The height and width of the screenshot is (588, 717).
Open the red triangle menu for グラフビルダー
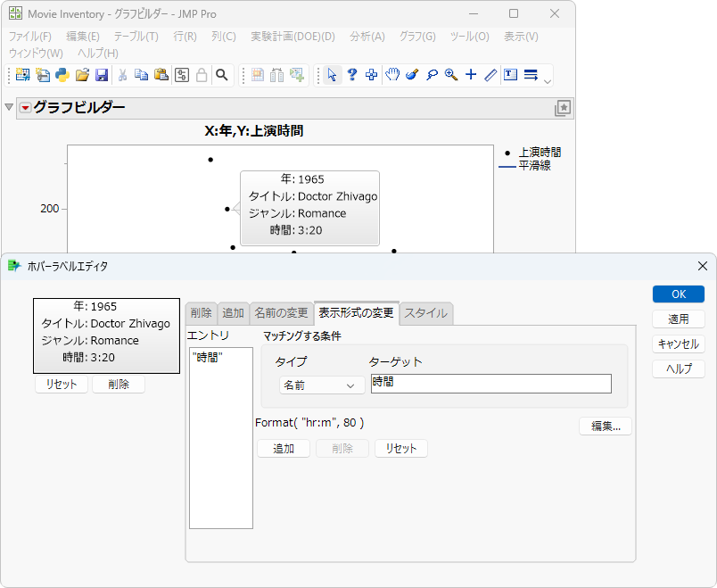(x=26, y=108)
